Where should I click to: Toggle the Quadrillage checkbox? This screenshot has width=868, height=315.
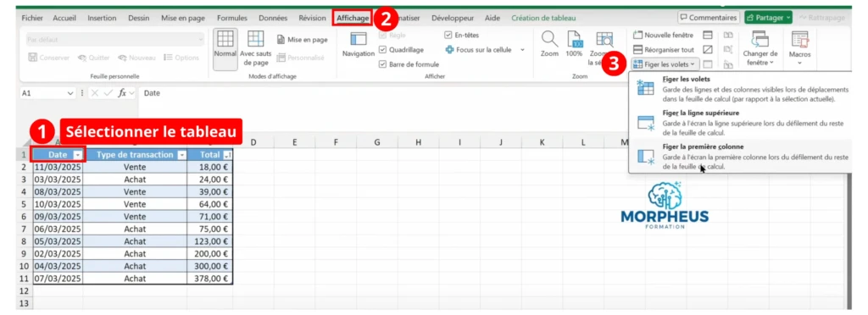(382, 50)
